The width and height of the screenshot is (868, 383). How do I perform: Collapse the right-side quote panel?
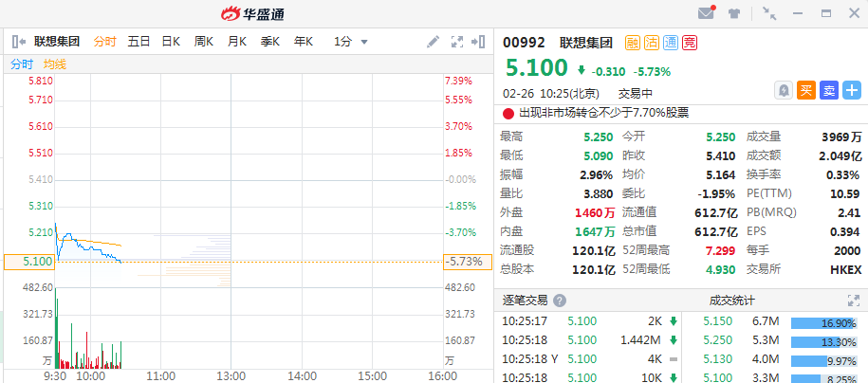coord(479,42)
